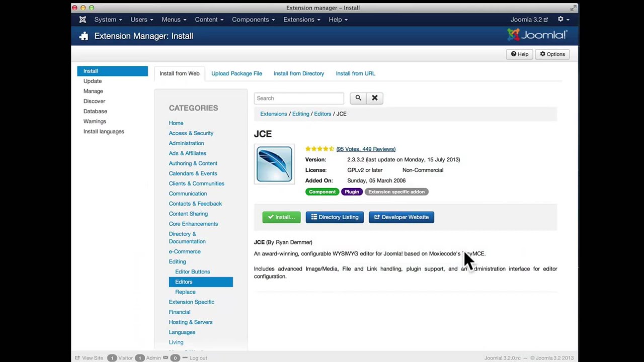The height and width of the screenshot is (362, 644).
Task: Select the highlighted Editors subcategory
Action: point(201,282)
